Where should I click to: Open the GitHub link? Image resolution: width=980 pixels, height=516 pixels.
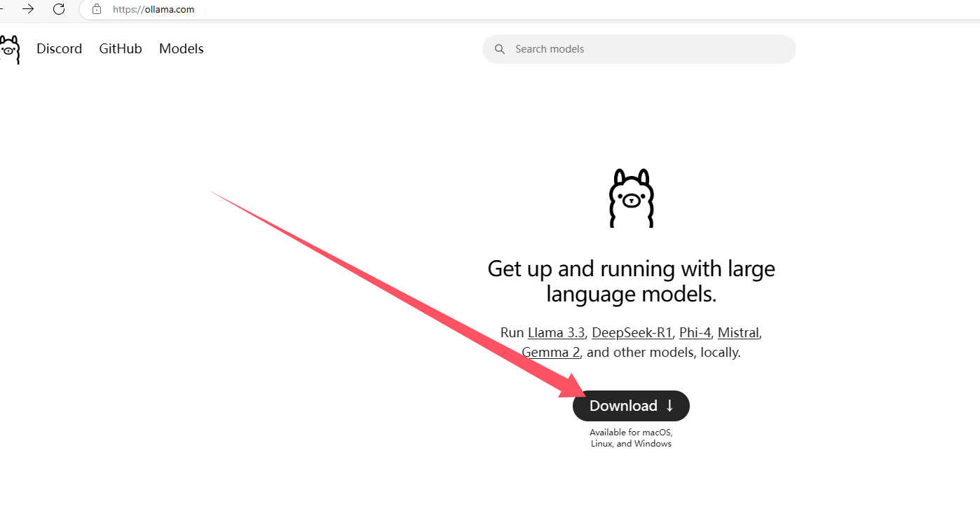(121, 48)
